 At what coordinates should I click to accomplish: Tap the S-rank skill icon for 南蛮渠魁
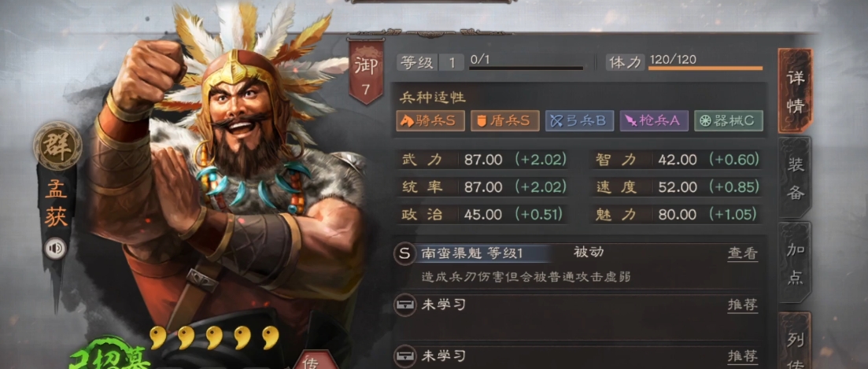[x=404, y=254]
